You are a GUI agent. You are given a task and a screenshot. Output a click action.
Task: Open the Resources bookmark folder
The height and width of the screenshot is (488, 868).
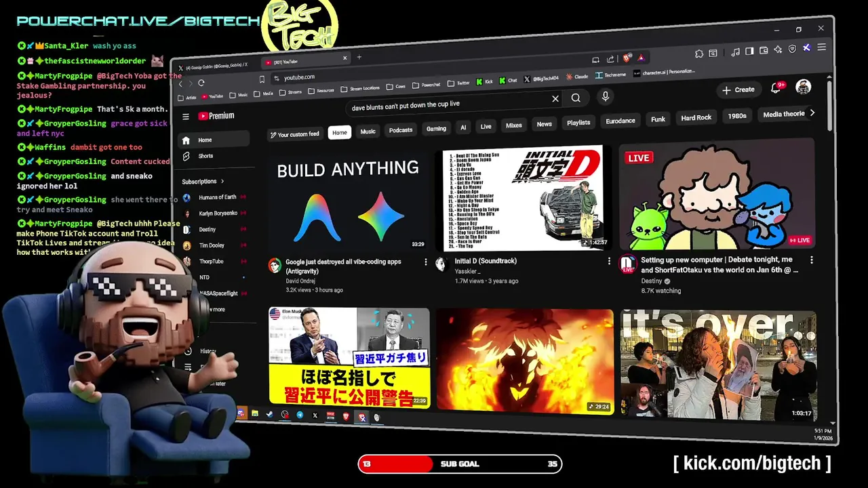coord(321,90)
